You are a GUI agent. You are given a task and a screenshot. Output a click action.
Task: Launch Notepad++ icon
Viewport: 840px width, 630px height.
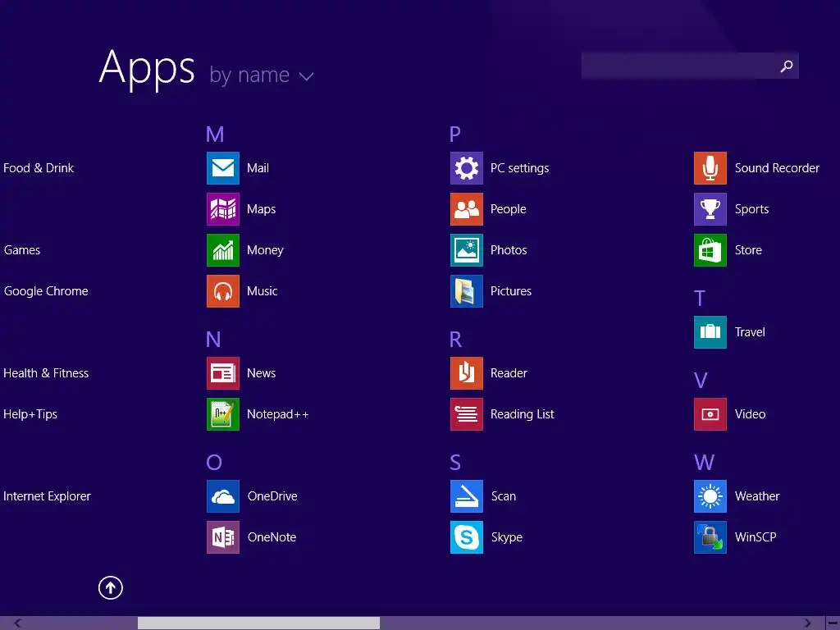coord(223,414)
